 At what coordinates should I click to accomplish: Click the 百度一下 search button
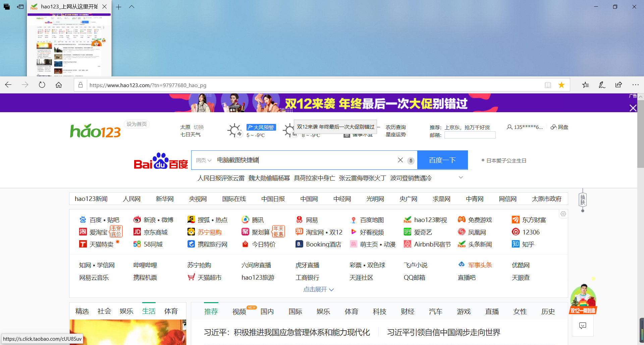tap(442, 160)
